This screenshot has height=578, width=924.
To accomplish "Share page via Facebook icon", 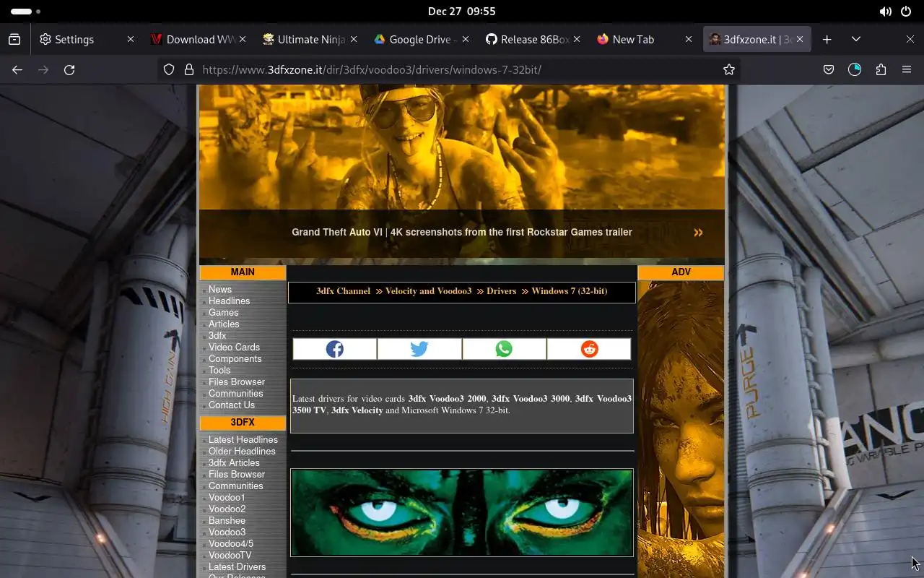I will tap(334, 349).
